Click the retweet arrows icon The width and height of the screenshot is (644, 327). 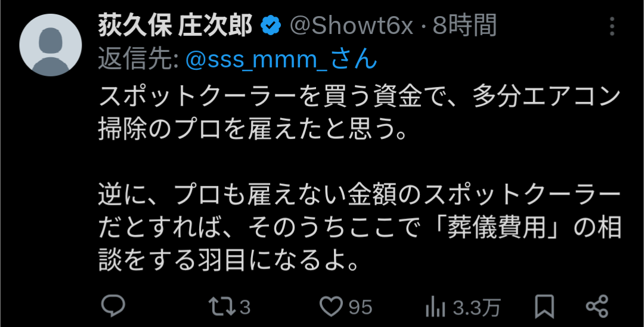[x=222, y=307]
